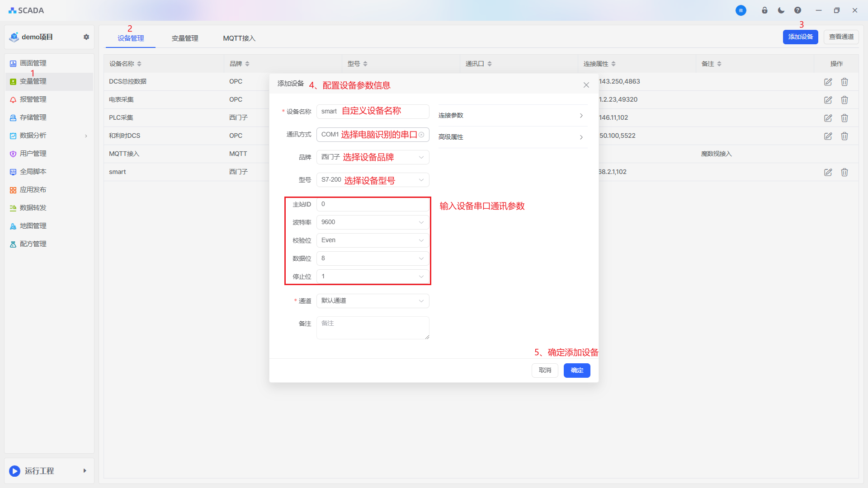Click edit icon for DCS总控数据 row

828,82
